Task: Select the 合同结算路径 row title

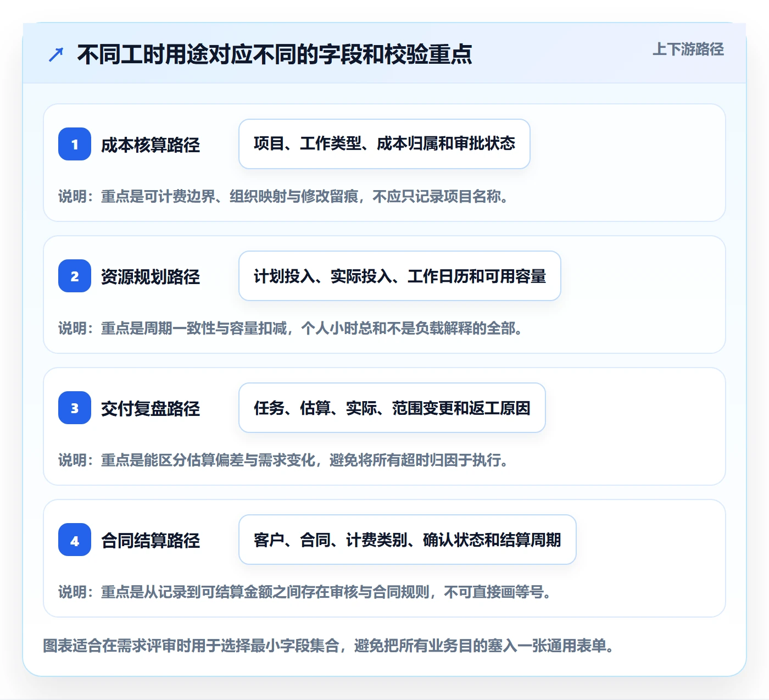Action: pos(151,541)
